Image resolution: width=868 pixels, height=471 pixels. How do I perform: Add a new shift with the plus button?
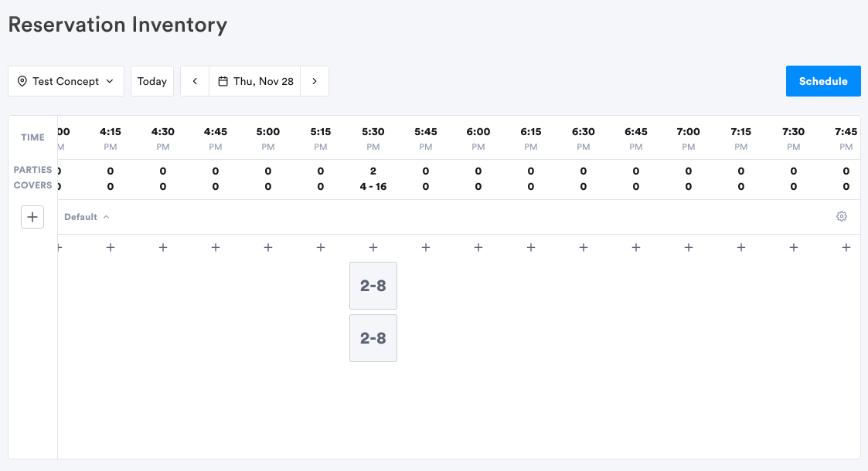[x=32, y=217]
